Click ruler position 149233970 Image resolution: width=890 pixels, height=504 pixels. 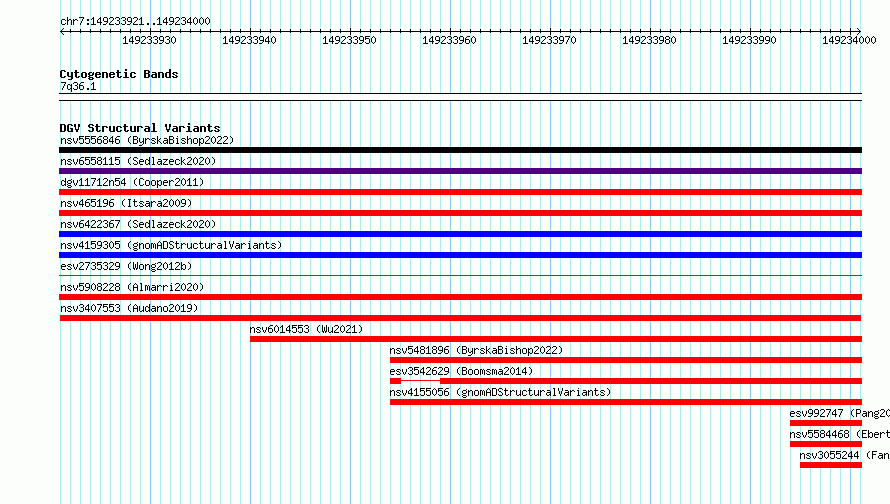pyautogui.click(x=549, y=40)
